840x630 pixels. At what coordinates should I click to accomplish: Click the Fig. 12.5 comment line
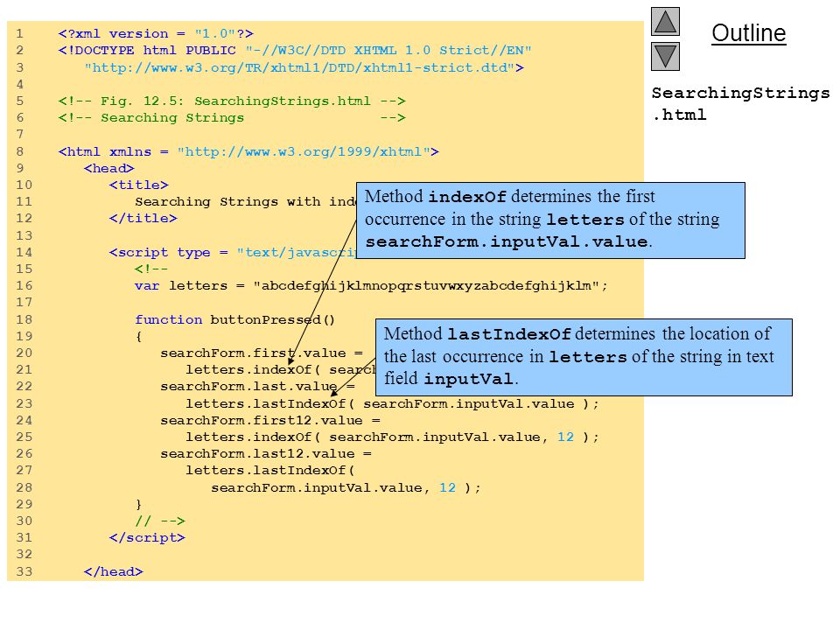click(232, 101)
